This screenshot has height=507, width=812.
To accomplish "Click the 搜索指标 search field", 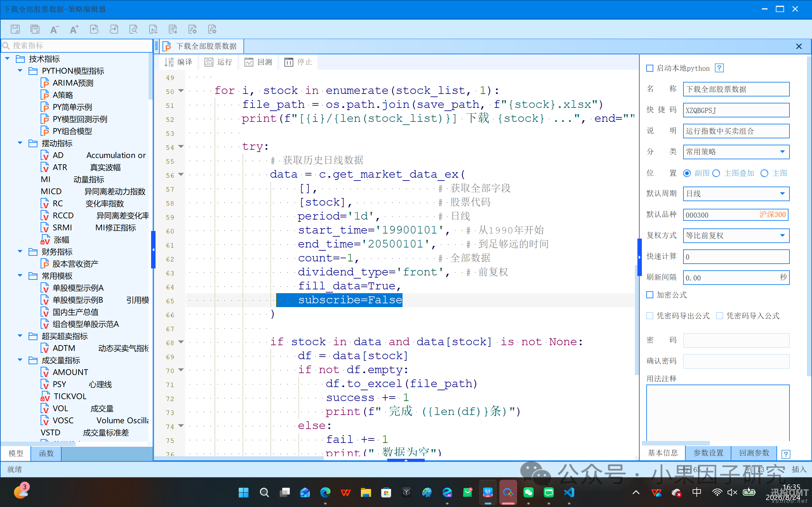I will pos(77,46).
